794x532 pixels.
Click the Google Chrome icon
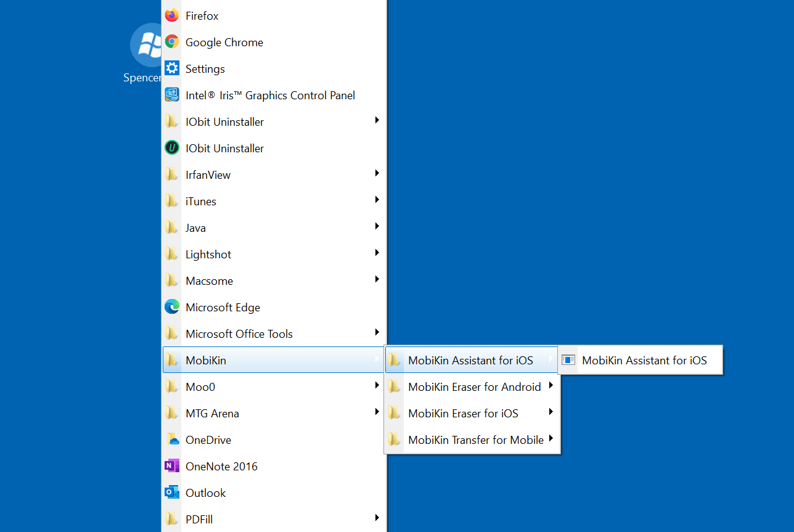[x=172, y=42]
